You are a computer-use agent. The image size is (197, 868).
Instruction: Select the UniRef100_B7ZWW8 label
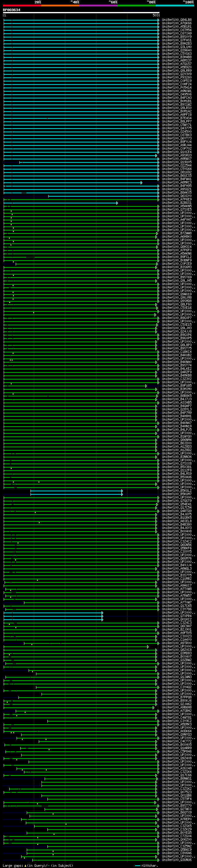pos(177,233)
